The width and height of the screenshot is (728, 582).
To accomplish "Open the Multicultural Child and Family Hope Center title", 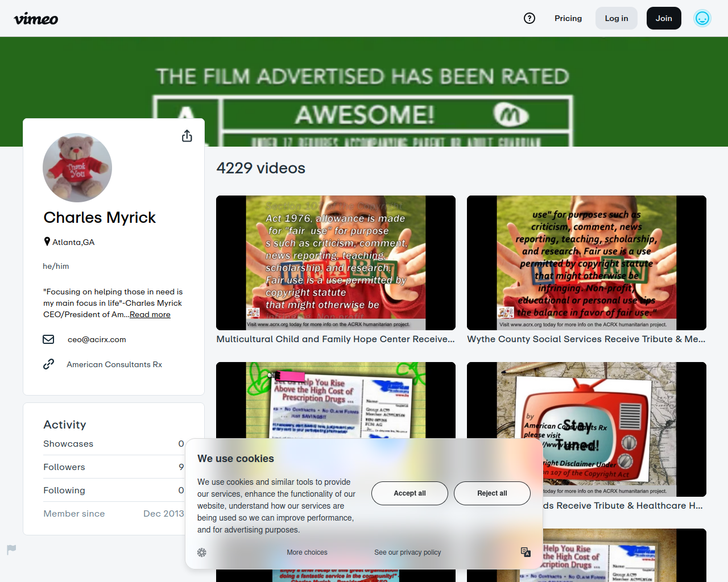I will pyautogui.click(x=336, y=339).
